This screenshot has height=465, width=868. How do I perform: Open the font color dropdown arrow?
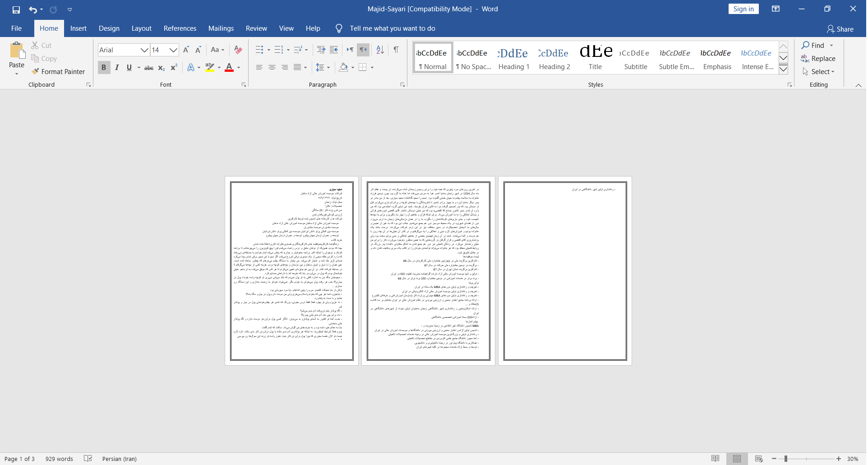point(239,68)
